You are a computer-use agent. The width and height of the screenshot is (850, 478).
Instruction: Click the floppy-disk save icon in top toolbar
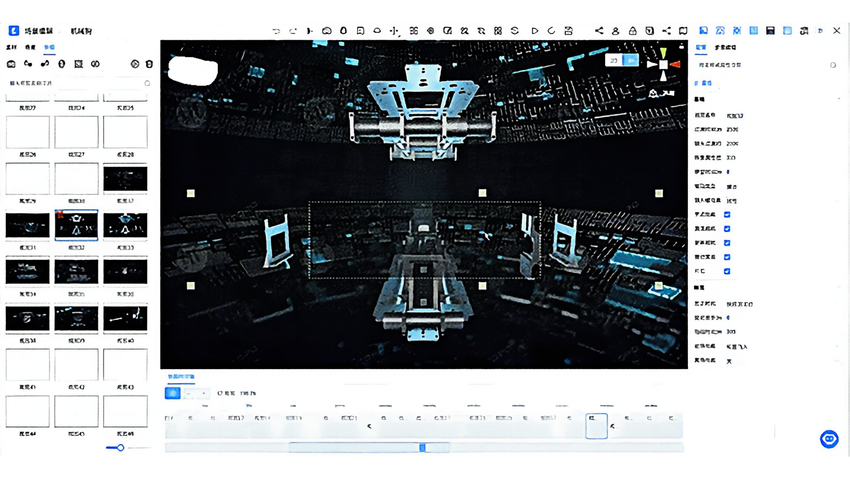pos(770,31)
